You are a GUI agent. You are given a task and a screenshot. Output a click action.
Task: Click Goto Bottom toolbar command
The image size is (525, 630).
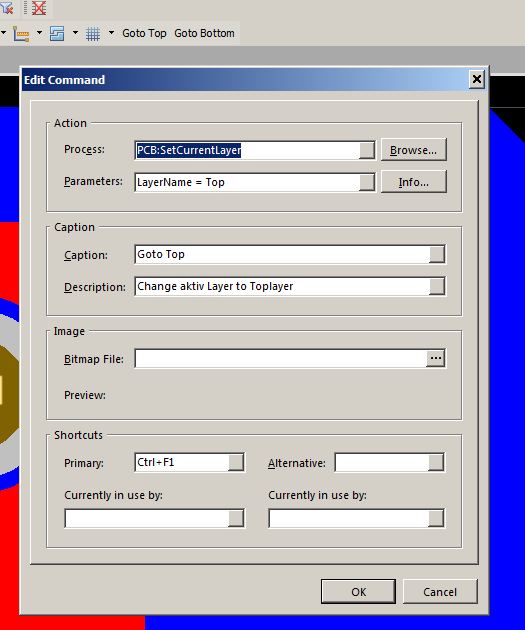(204, 33)
